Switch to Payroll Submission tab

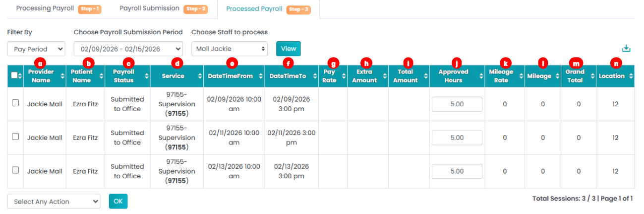pos(149,8)
